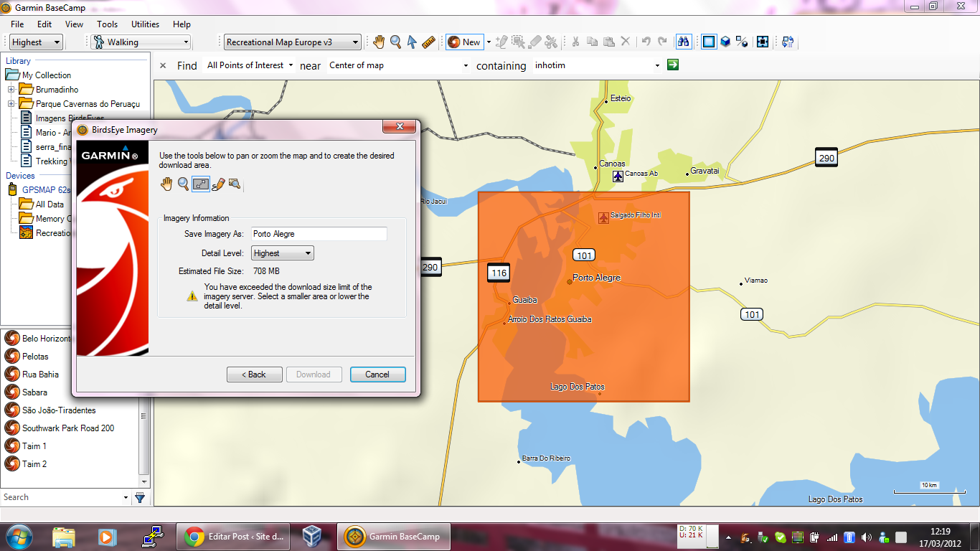Click the Cancel button in BirdsEye dialog

point(377,375)
